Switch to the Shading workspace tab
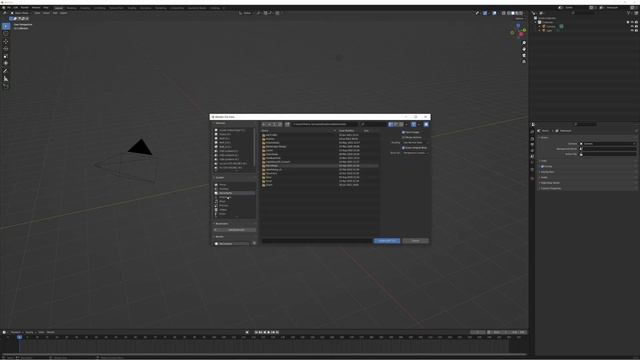The image size is (640, 360). point(131,8)
